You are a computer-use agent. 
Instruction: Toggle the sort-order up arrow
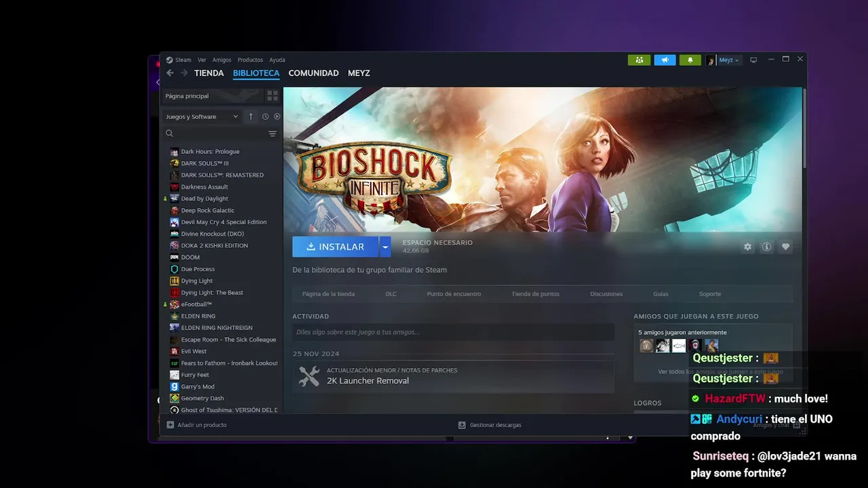tap(251, 117)
